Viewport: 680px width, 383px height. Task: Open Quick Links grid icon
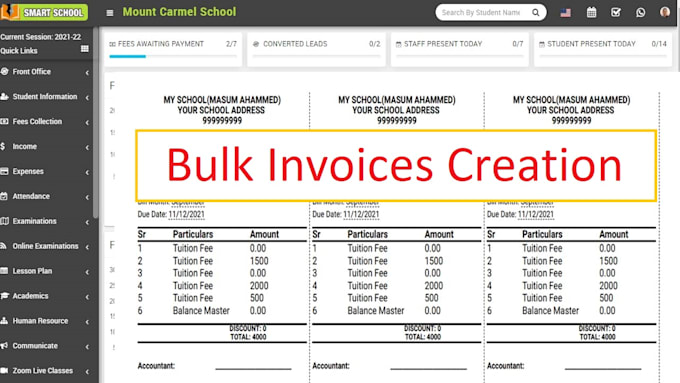pos(85,49)
